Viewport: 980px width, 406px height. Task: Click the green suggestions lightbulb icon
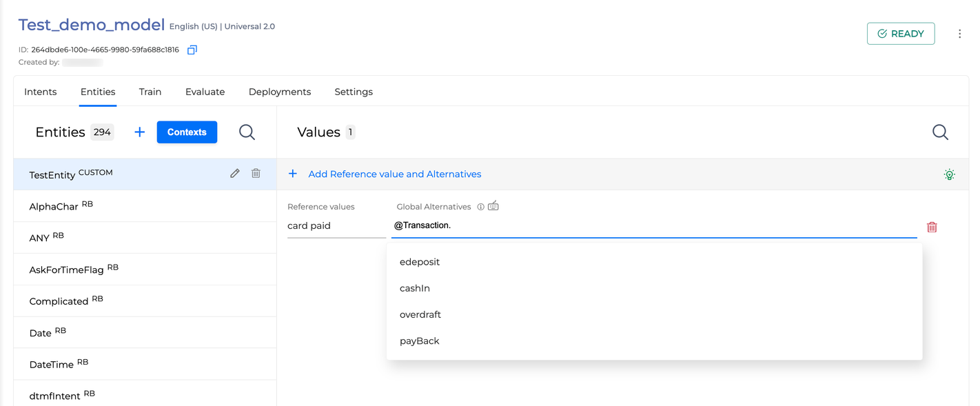click(x=950, y=174)
